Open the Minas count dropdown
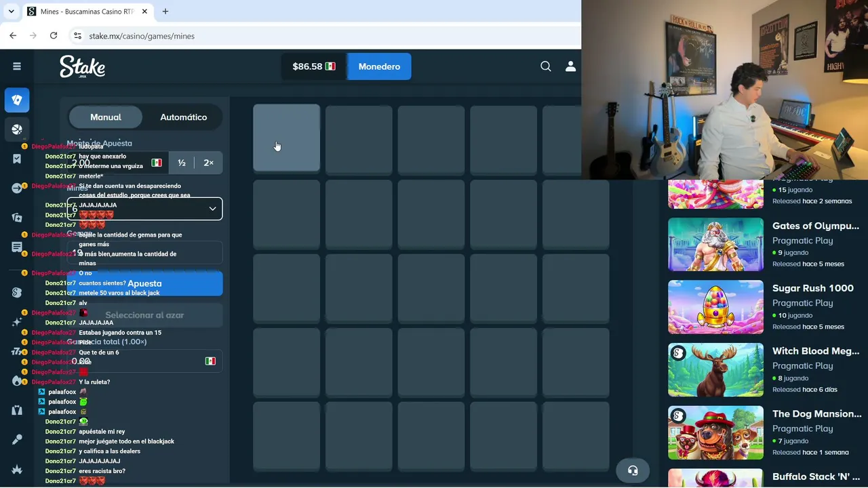 pos(144,209)
